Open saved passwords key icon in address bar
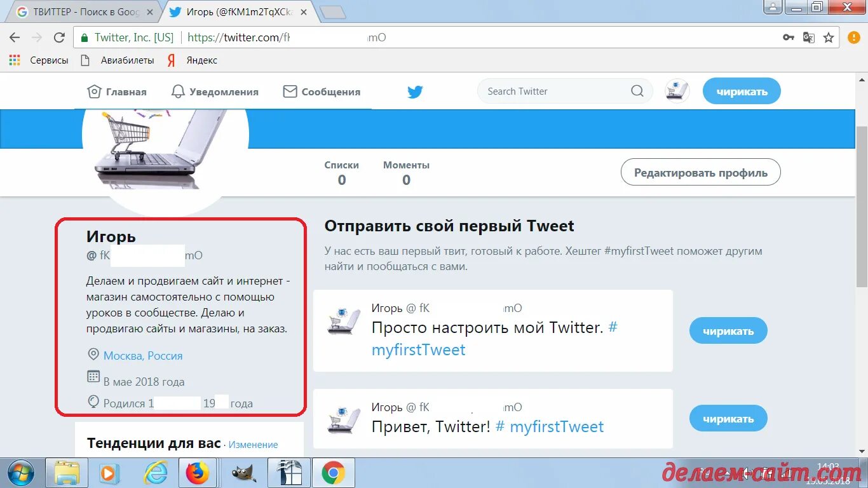The height and width of the screenshot is (488, 868). (789, 37)
